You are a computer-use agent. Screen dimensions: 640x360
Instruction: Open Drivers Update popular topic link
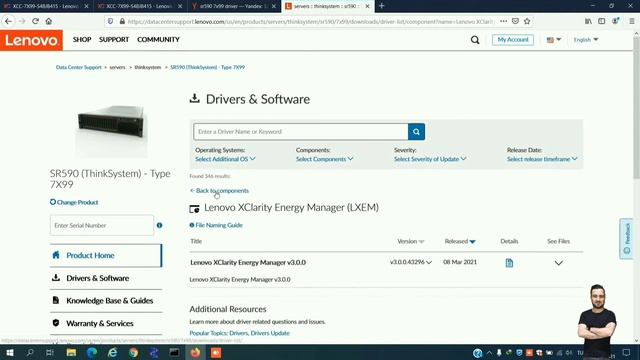click(270, 333)
